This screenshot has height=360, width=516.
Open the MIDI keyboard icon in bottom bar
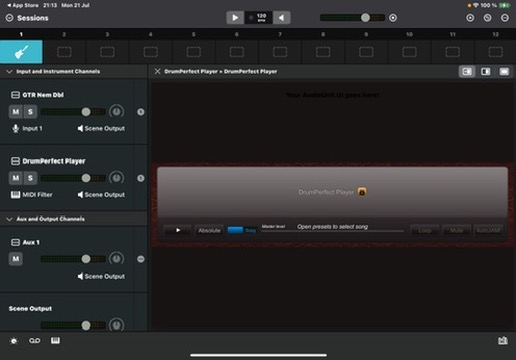55,340
